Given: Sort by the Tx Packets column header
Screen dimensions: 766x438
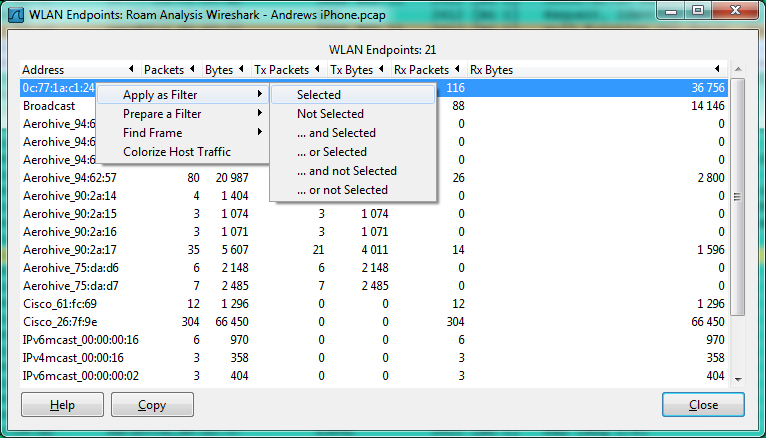Looking at the screenshot, I should pyautogui.click(x=288, y=70).
